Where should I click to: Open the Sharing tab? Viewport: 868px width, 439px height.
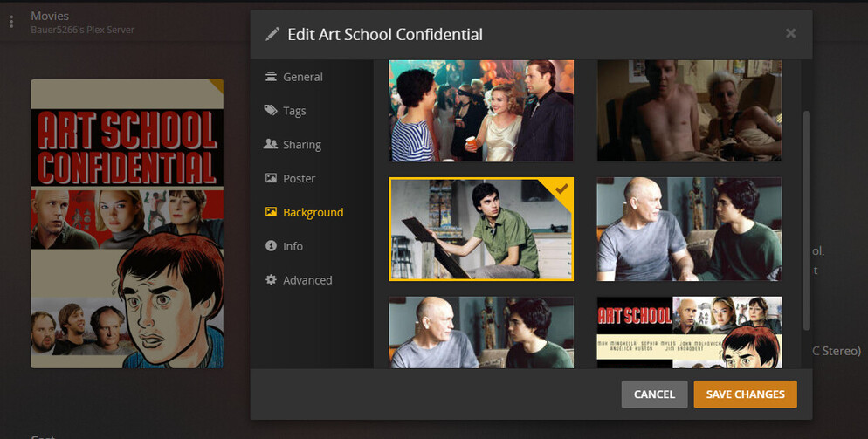(x=302, y=145)
